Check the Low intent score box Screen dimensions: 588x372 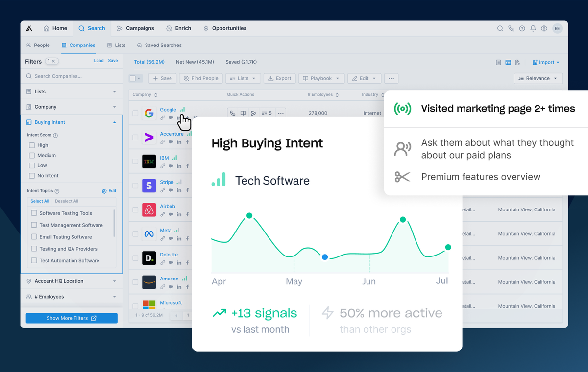point(32,165)
